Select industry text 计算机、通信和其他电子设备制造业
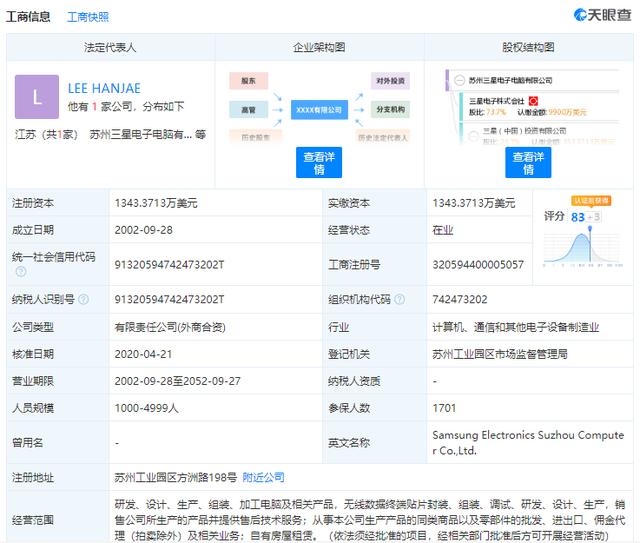Image resolution: width=640 pixels, height=543 pixels. tap(516, 327)
